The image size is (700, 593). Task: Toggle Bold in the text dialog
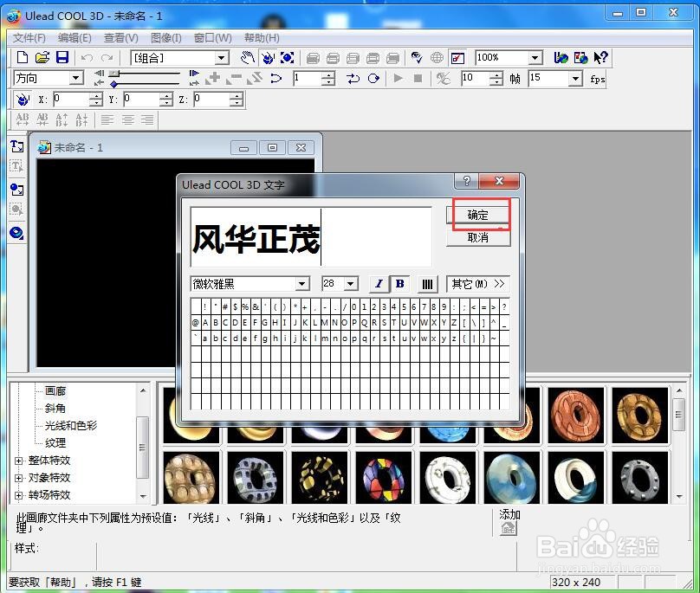(400, 284)
